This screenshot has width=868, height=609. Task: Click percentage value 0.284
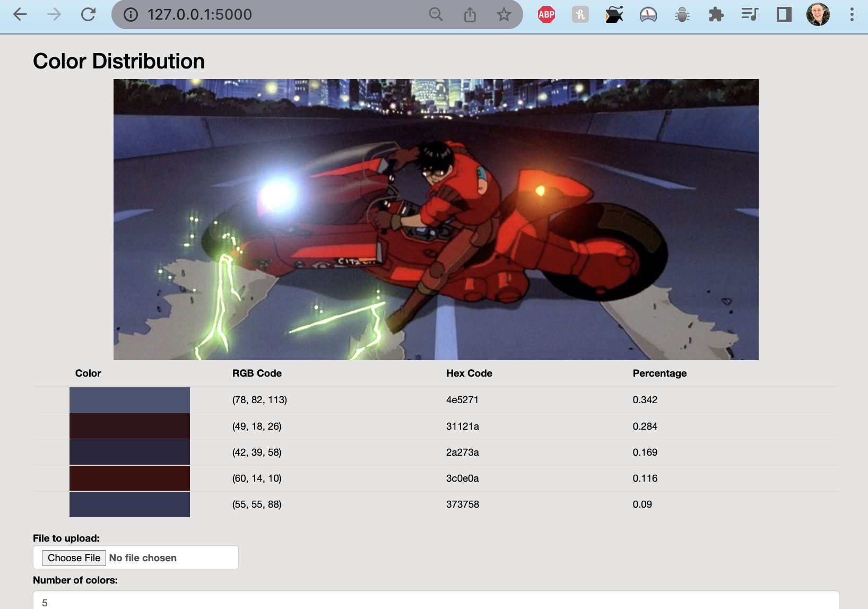coord(645,426)
